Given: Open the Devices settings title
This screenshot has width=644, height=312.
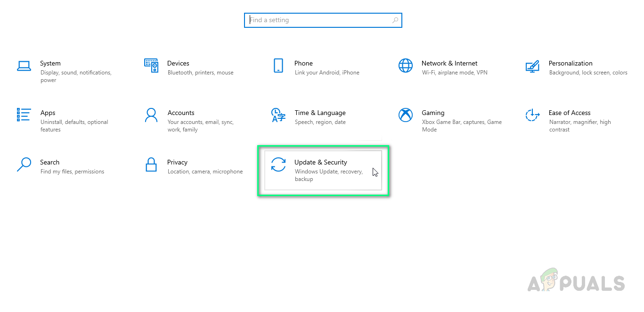Looking at the screenshot, I should pos(179,63).
